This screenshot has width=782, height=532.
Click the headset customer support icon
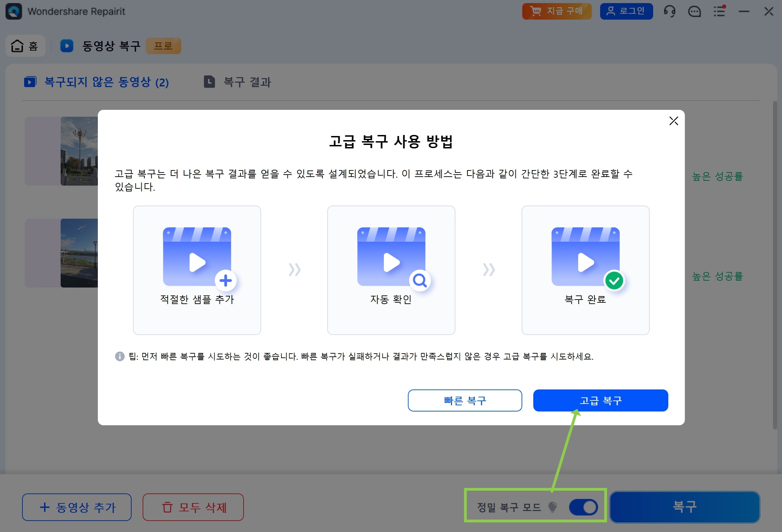(669, 12)
